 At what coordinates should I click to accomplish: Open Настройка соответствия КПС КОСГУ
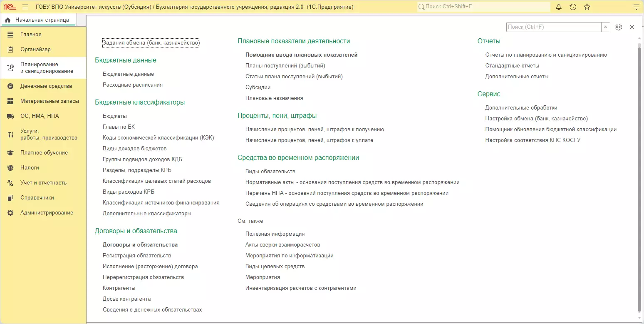pyautogui.click(x=533, y=140)
